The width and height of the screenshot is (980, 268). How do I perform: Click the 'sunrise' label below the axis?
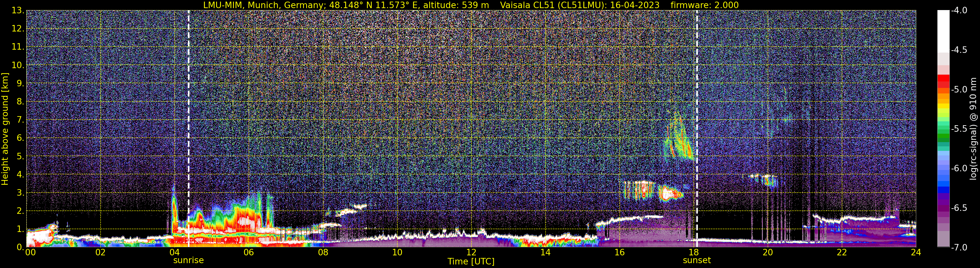pyautogui.click(x=188, y=261)
